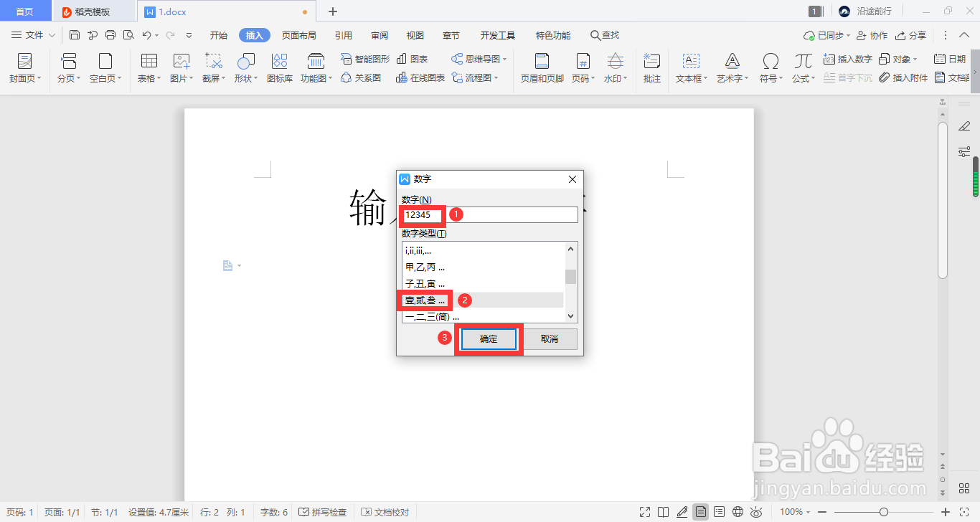980x522 pixels.
Task: Choose 子,丑,寅 number format
Action: [x=423, y=283]
